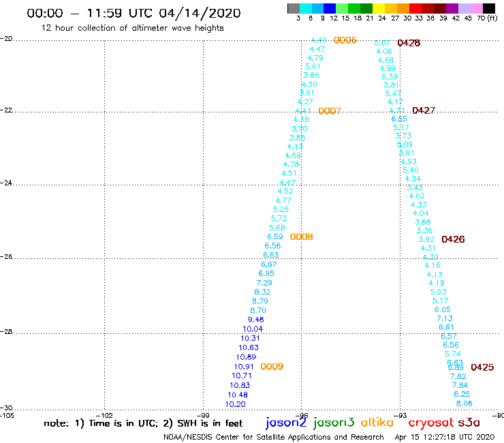
Task: Select the altika legend label
Action: click(377, 423)
